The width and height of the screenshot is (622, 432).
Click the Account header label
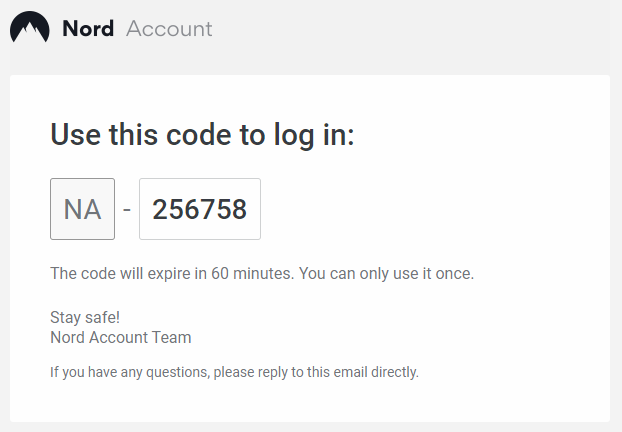click(x=169, y=29)
